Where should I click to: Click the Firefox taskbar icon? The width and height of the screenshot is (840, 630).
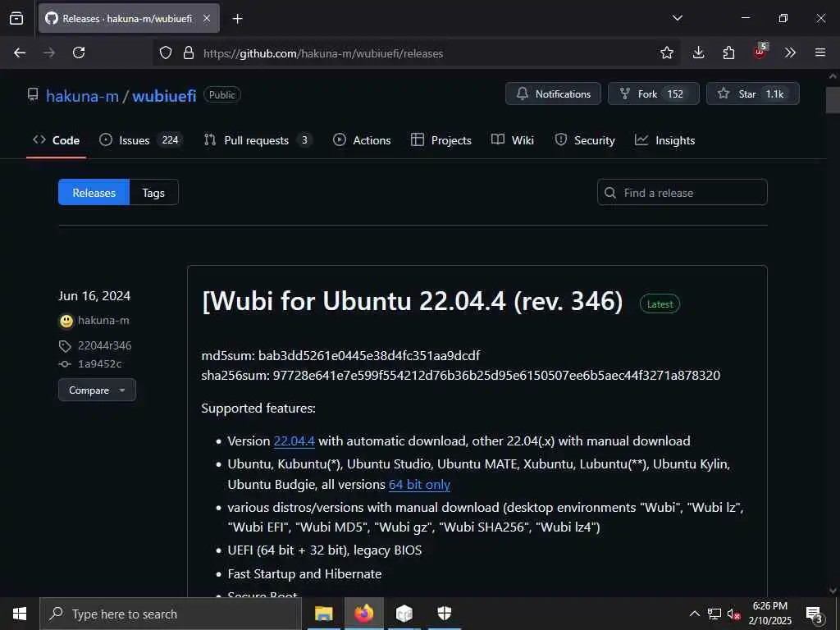pos(363,614)
